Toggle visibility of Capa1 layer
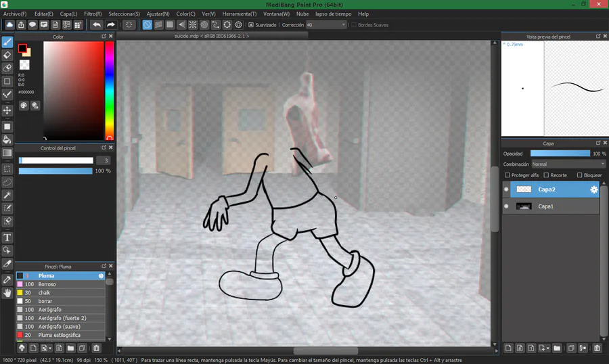Screen dimensions: 609x364 [x=506, y=206]
